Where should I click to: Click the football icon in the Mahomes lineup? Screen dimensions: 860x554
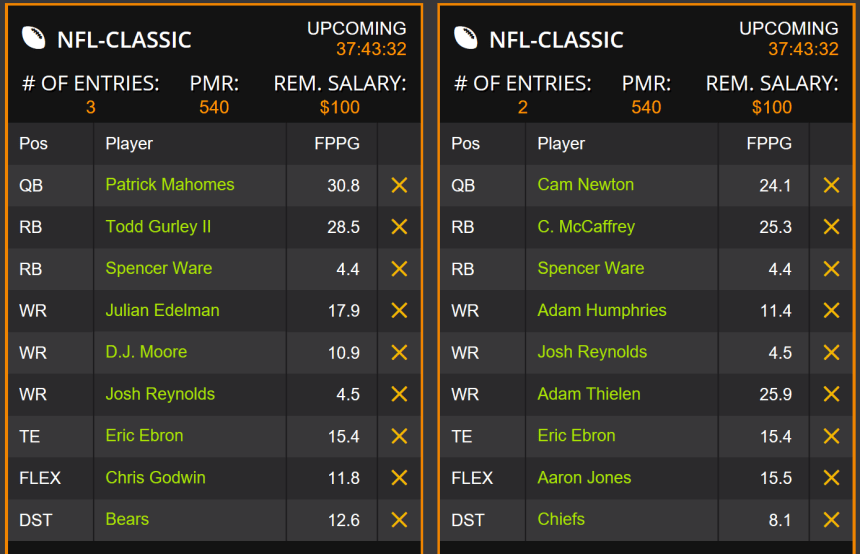(34, 38)
